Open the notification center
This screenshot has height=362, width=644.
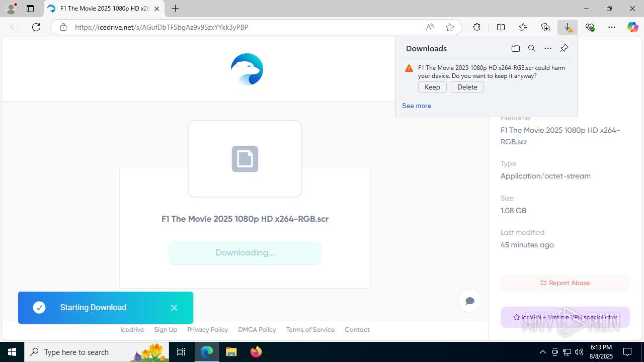[x=628, y=352]
